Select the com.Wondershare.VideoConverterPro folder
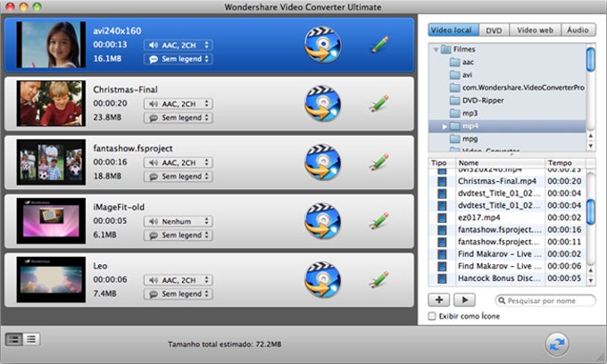This screenshot has height=364, width=607. click(x=517, y=87)
